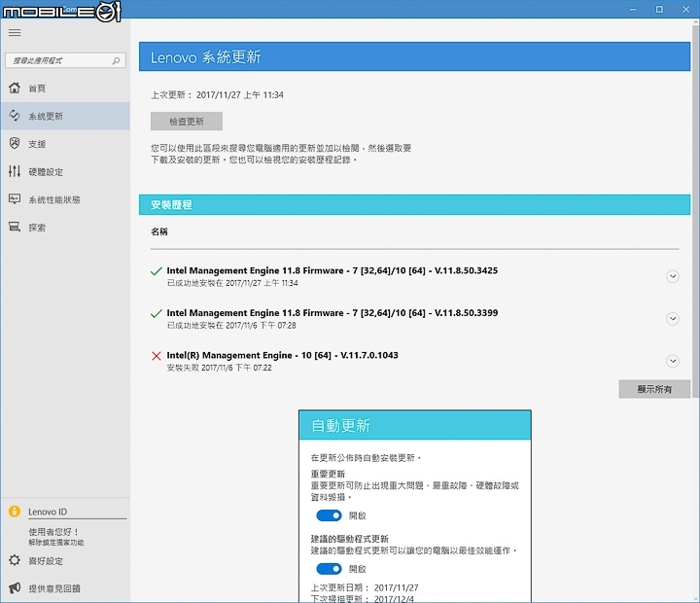This screenshot has width=700, height=603.
Task: Click the hardware settings sliders icon
Action: pyautogui.click(x=15, y=171)
